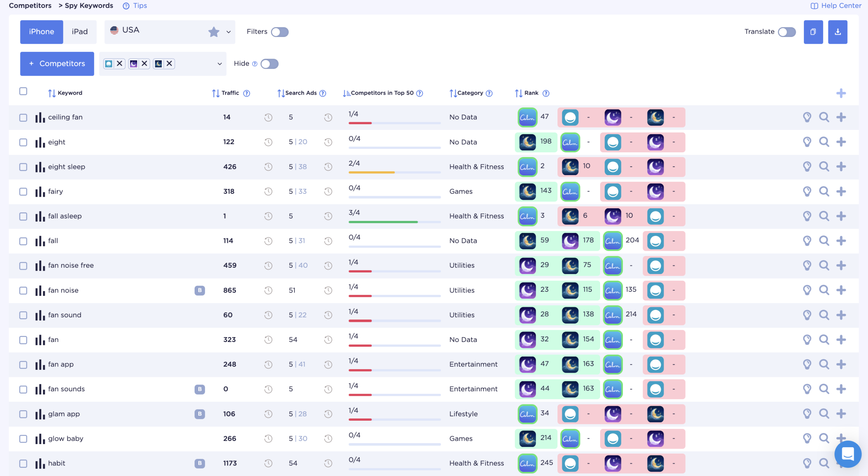Expand the selected competitors dropdown chevron
Image resolution: width=868 pixels, height=476 pixels.
[x=219, y=64]
